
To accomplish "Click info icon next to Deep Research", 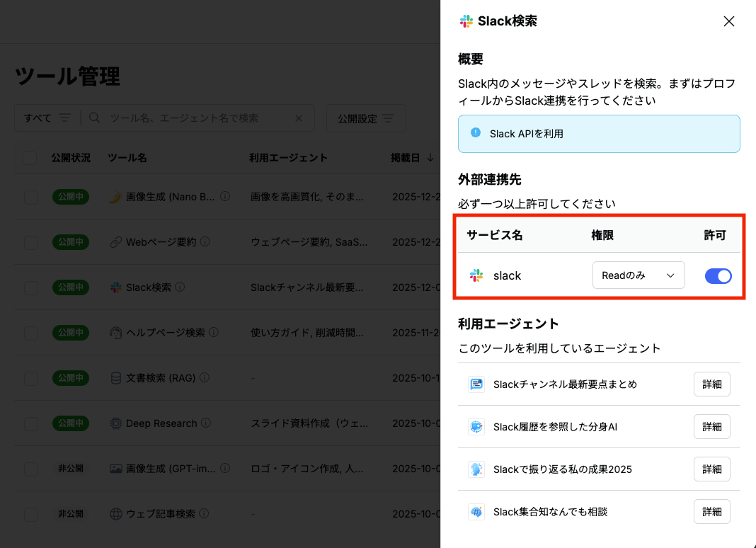I will pos(206,423).
